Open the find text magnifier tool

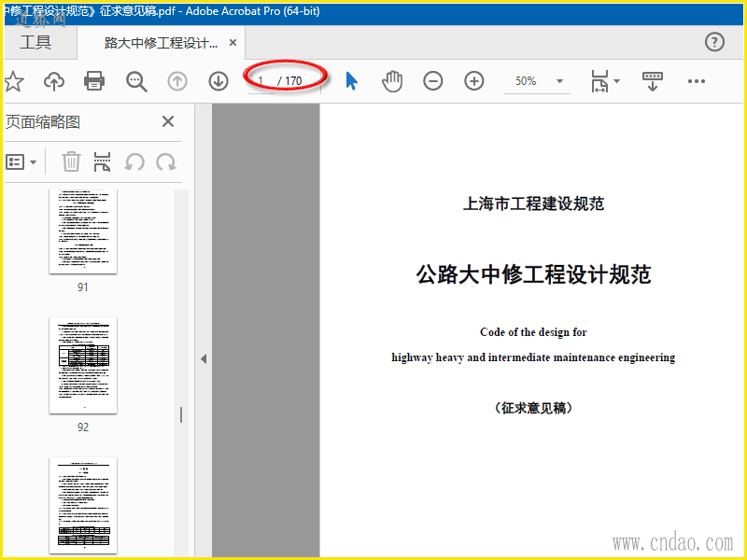tap(136, 81)
